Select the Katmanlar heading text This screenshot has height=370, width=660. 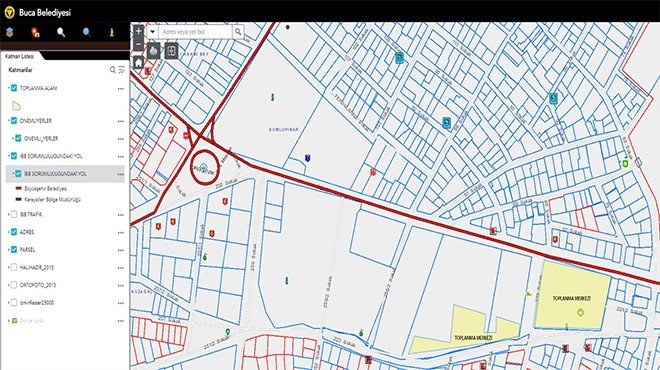tap(20, 70)
